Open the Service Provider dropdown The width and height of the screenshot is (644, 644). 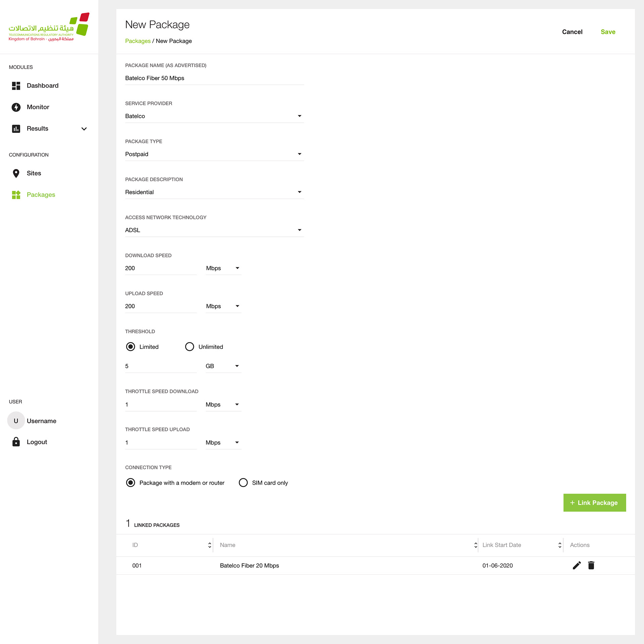coord(214,116)
